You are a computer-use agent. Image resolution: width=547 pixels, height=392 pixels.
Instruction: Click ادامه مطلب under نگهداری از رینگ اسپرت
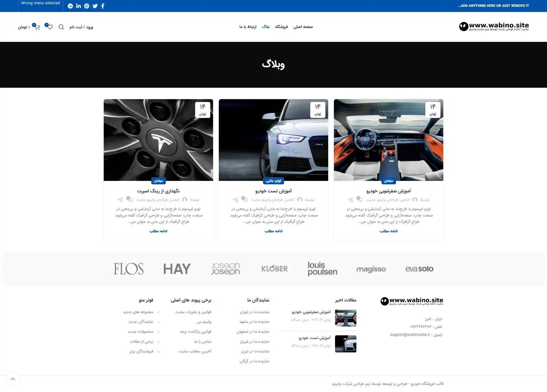click(158, 231)
